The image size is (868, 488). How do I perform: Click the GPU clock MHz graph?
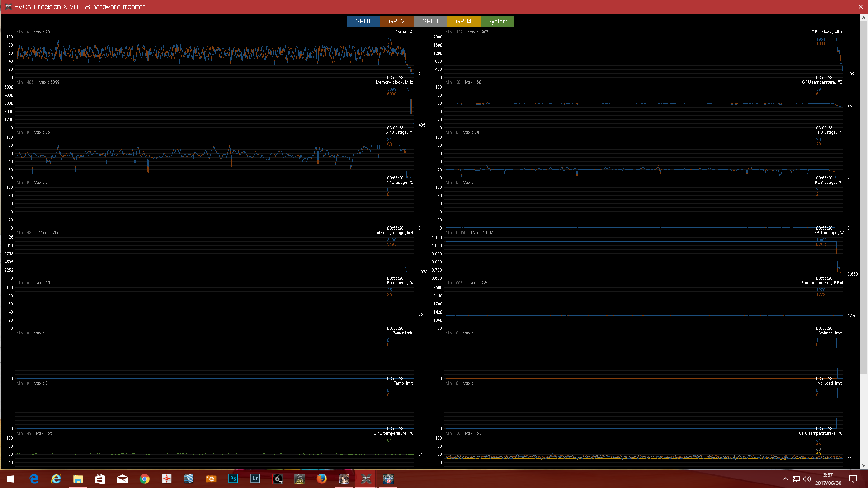[644, 57]
